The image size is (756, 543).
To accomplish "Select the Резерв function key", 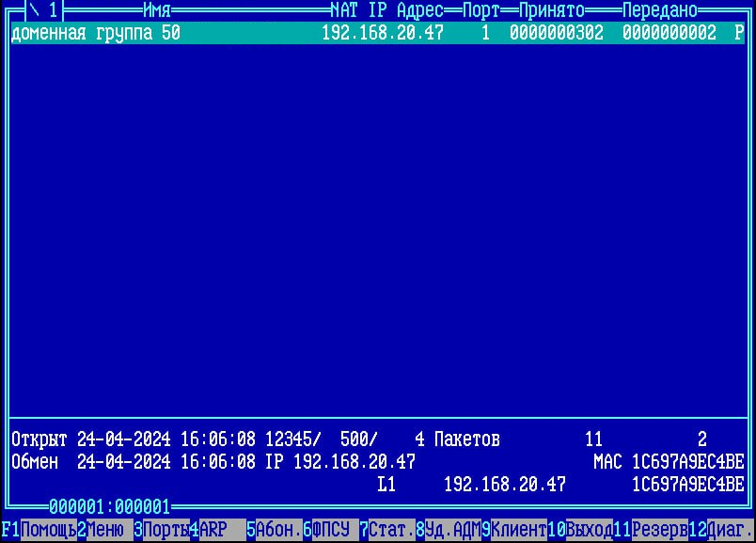I will (x=659, y=530).
